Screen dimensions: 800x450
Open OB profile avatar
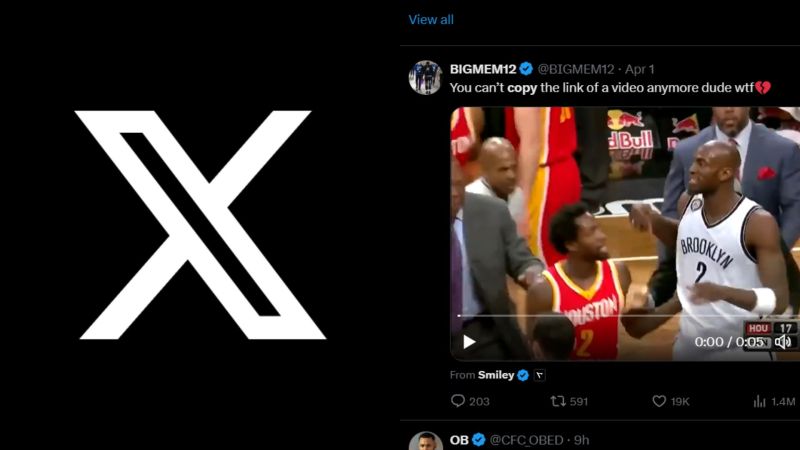[426, 441]
